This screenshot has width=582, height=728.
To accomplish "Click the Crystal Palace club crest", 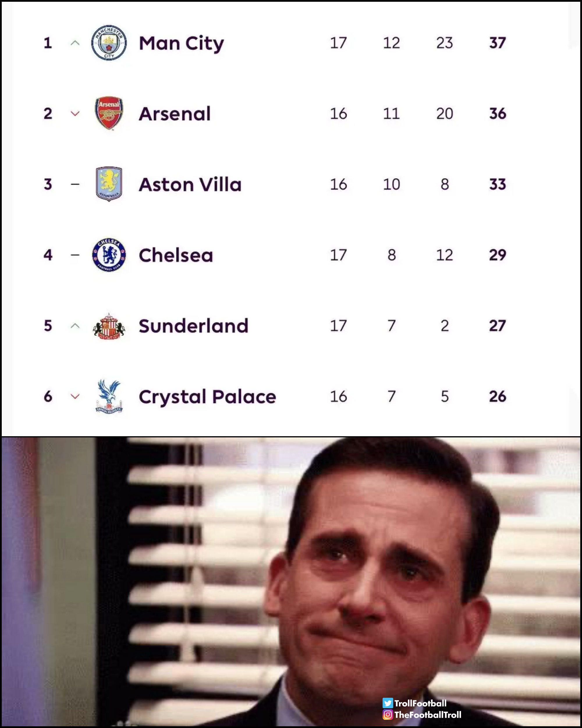I will [109, 396].
